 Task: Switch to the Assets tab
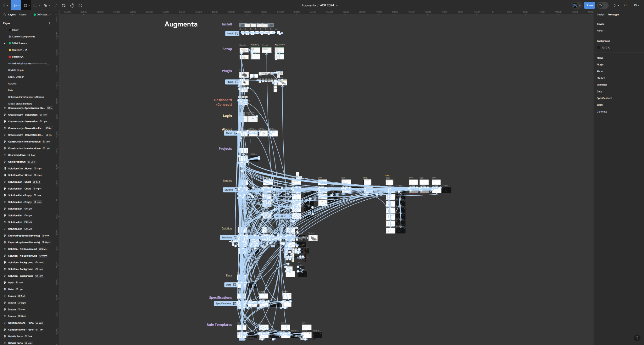(x=23, y=14)
